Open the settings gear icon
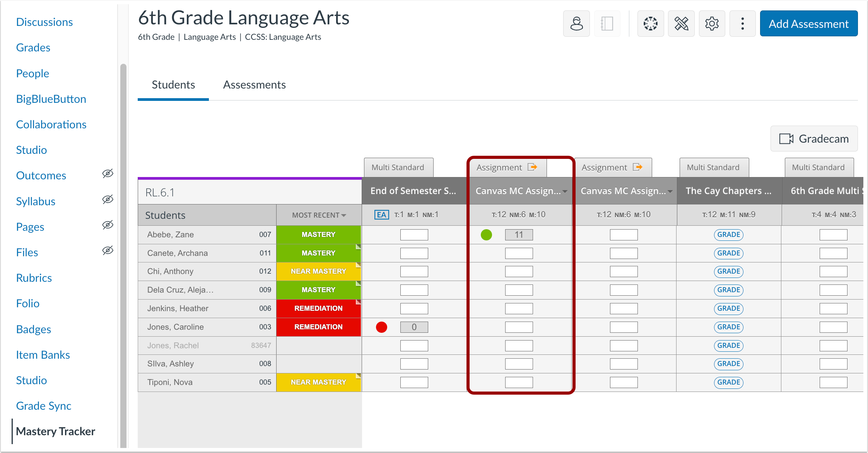This screenshot has width=868, height=453. click(x=712, y=24)
